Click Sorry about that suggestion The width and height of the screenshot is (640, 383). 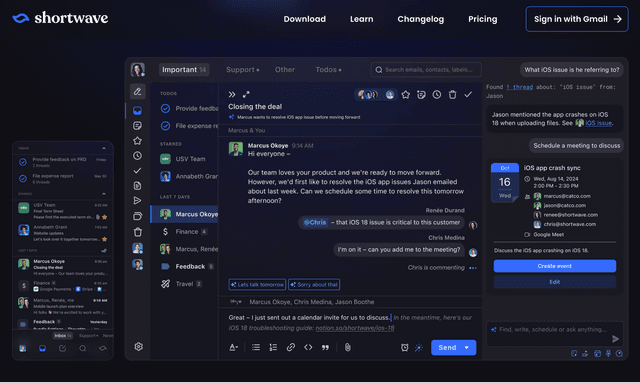pyautogui.click(x=314, y=285)
